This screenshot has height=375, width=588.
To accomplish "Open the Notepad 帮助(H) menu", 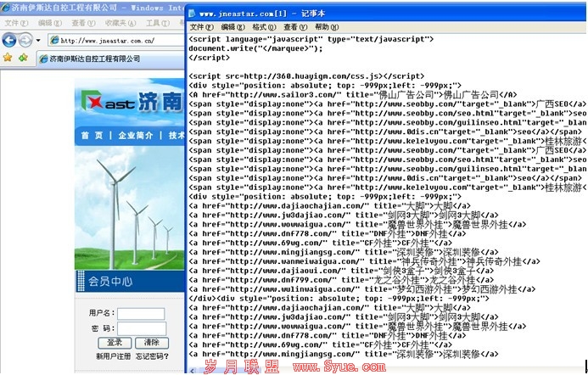I will [x=327, y=27].
